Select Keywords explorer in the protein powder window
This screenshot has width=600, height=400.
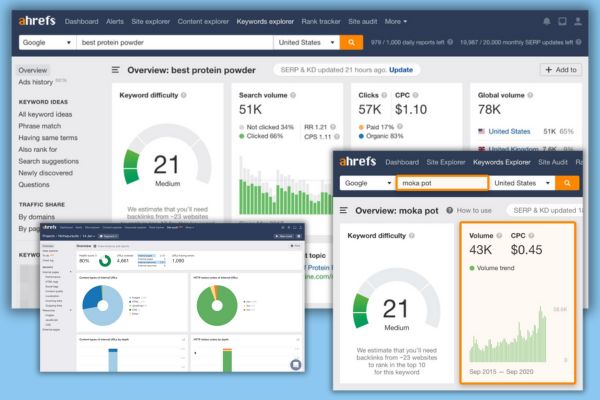[265, 21]
